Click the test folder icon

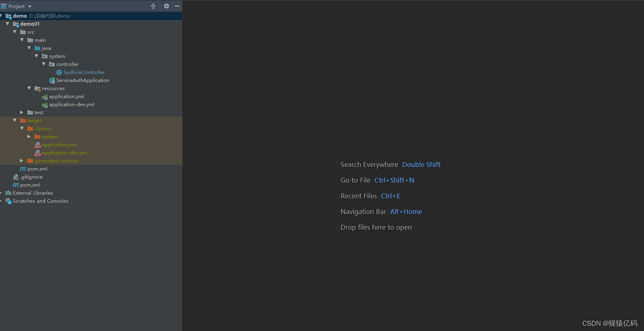click(x=30, y=113)
